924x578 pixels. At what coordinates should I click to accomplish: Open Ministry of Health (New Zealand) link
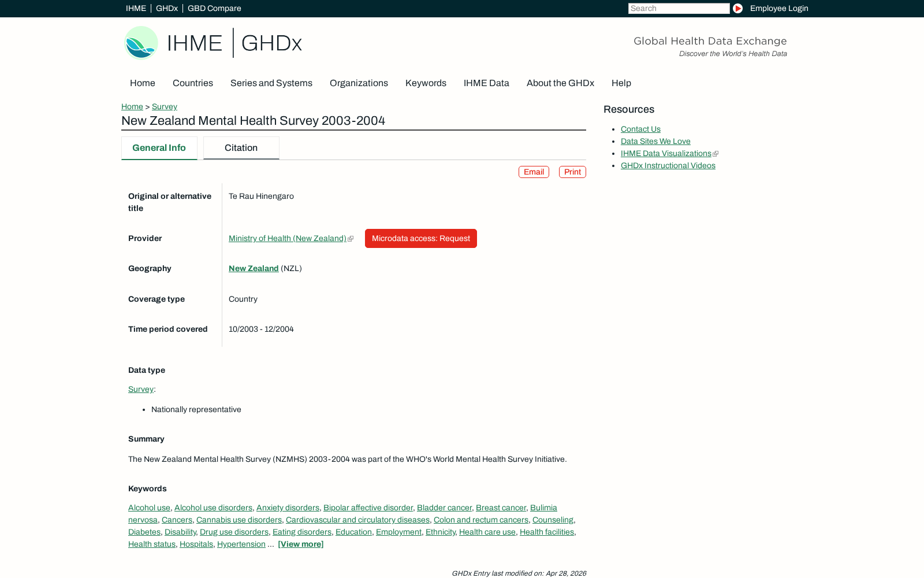click(x=288, y=238)
